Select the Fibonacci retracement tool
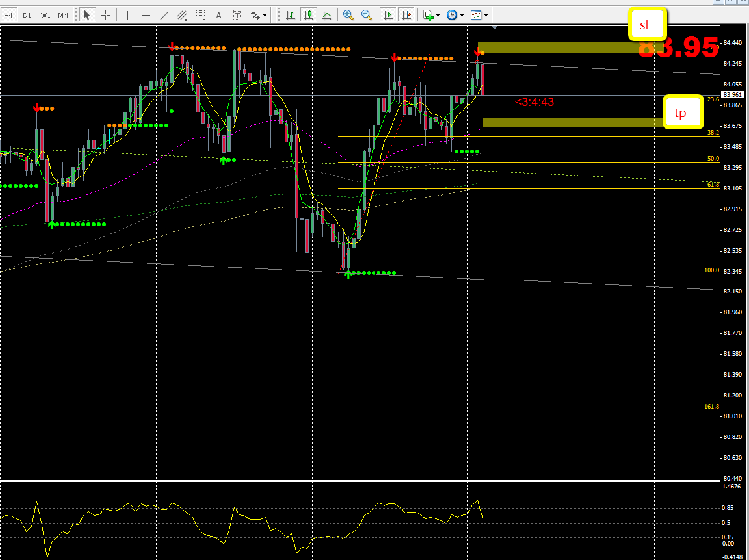Image resolution: width=749 pixels, height=560 pixels. click(200, 15)
